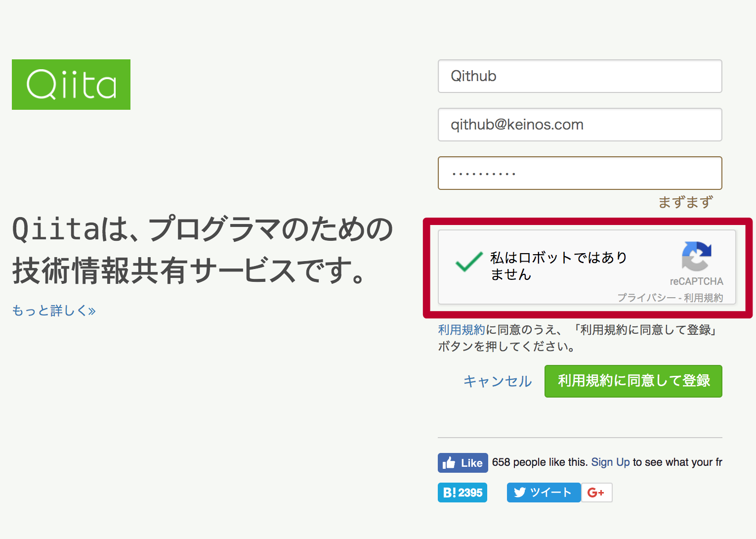Click the password field with dots
The height and width of the screenshot is (539, 756).
tap(580, 173)
